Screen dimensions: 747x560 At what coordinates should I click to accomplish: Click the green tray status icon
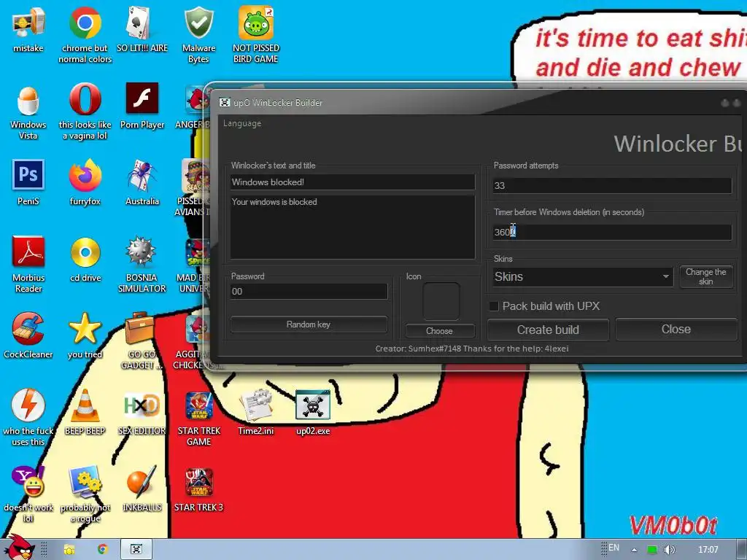pyautogui.click(x=652, y=550)
